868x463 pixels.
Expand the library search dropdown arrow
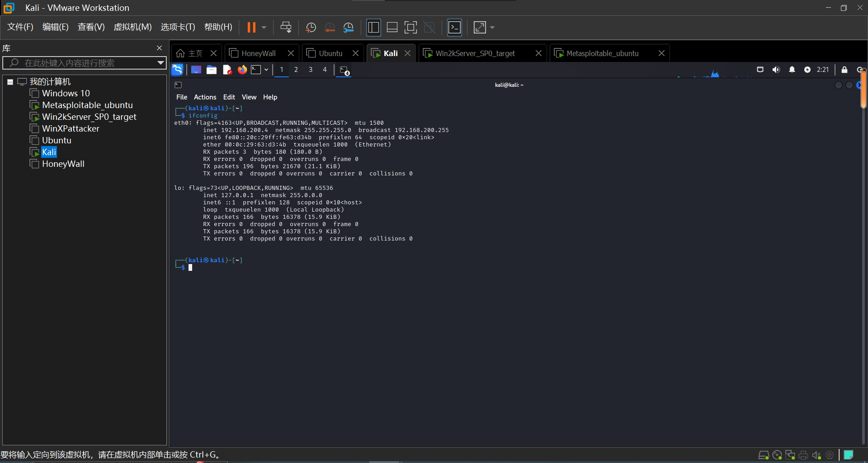point(160,63)
